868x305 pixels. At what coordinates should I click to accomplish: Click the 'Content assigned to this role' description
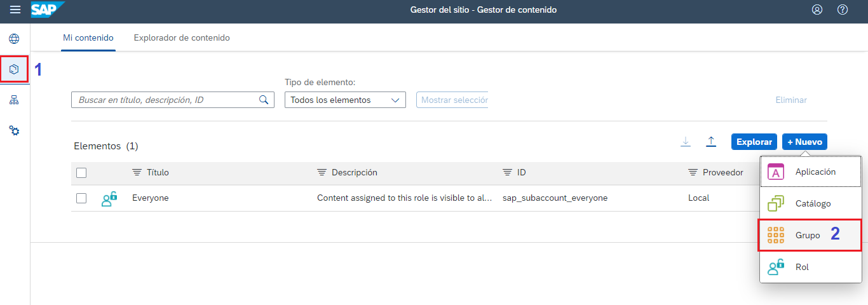pyautogui.click(x=404, y=198)
